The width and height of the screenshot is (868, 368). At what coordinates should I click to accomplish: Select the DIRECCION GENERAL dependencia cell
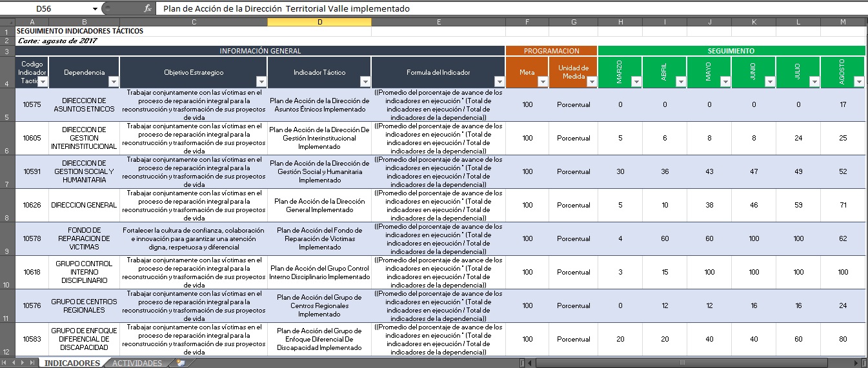[84, 205]
